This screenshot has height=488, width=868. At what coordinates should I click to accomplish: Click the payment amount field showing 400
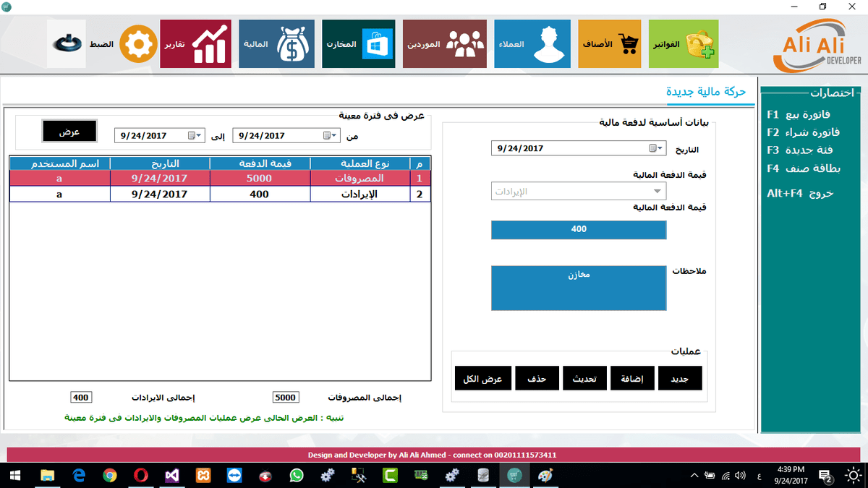579,229
